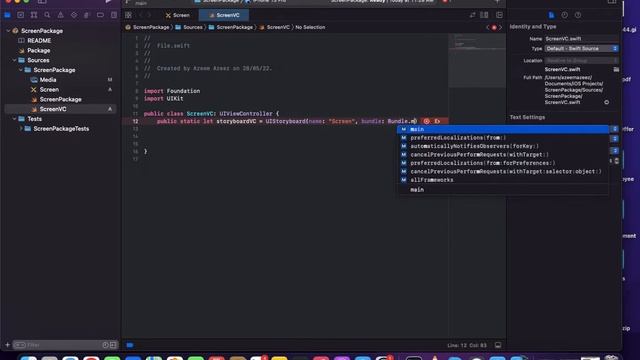
Task: Collapse the Tests folder
Action: 14,119
